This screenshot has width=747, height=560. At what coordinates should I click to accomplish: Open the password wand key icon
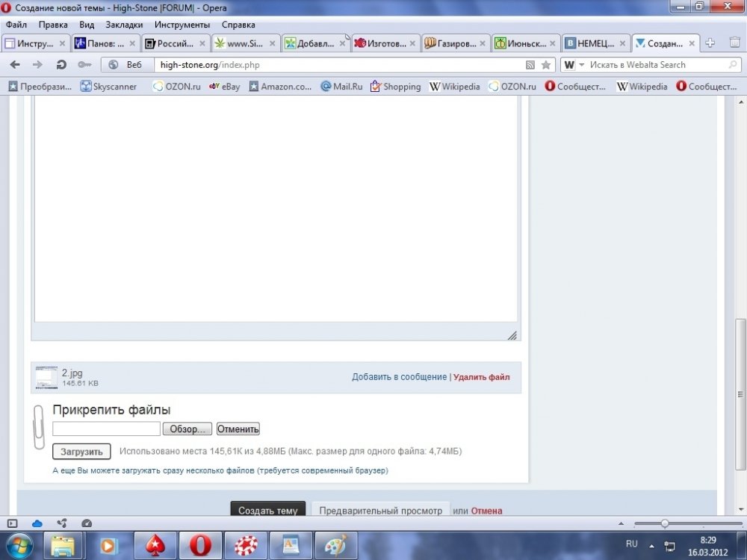[84, 65]
